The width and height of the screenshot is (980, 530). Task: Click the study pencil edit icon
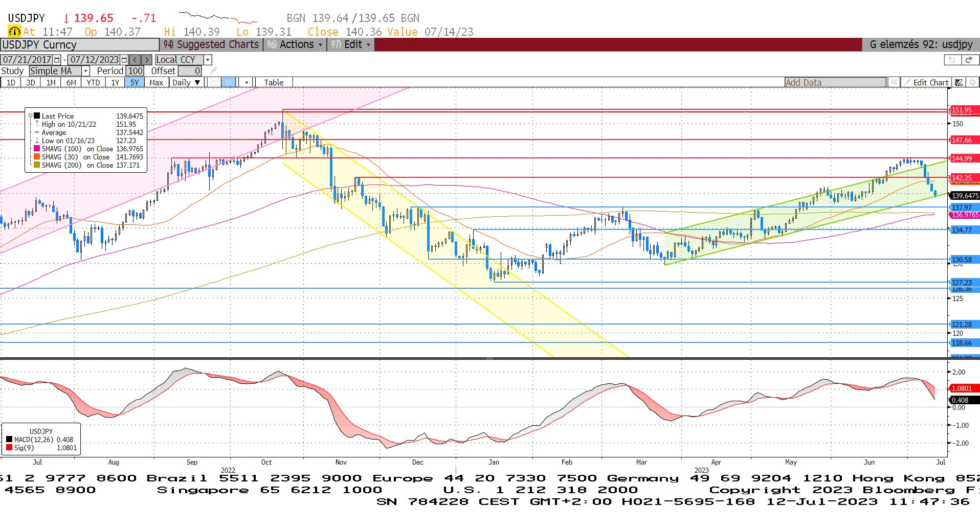point(213,71)
